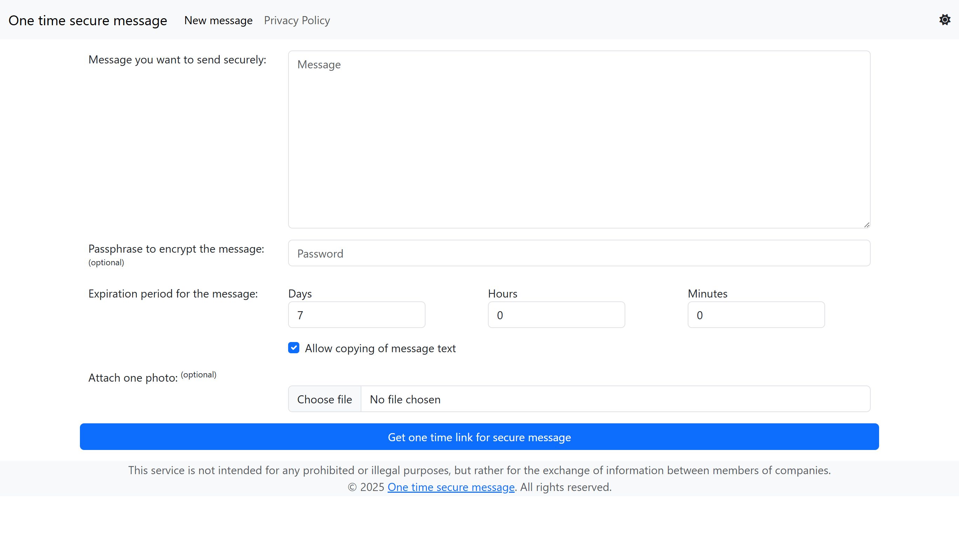Click the 'One time secure message' site title
This screenshot has width=959, height=560.
pos(88,21)
